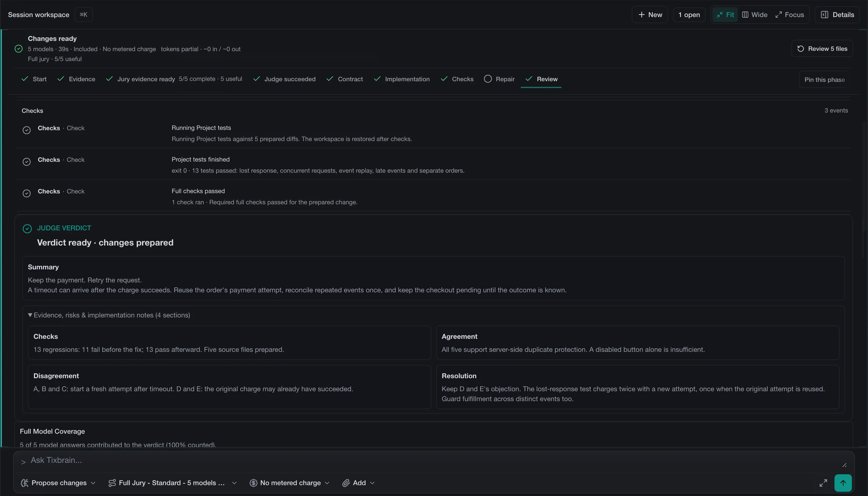Collapse Evidence, risks & implementation notes section
Viewport: 868px width, 496px height.
pyautogui.click(x=109, y=315)
